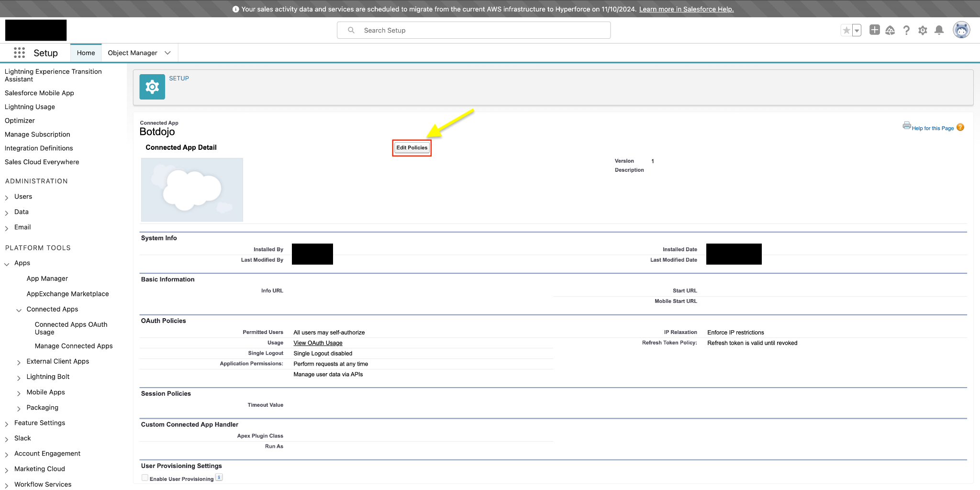Click the Enable User Provisioning info icon
The width and height of the screenshot is (980, 490).
(219, 478)
